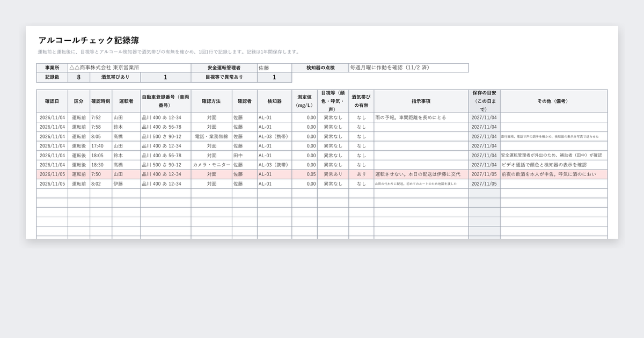Select 2027/11/05 in the 7:50 row

tap(484, 174)
